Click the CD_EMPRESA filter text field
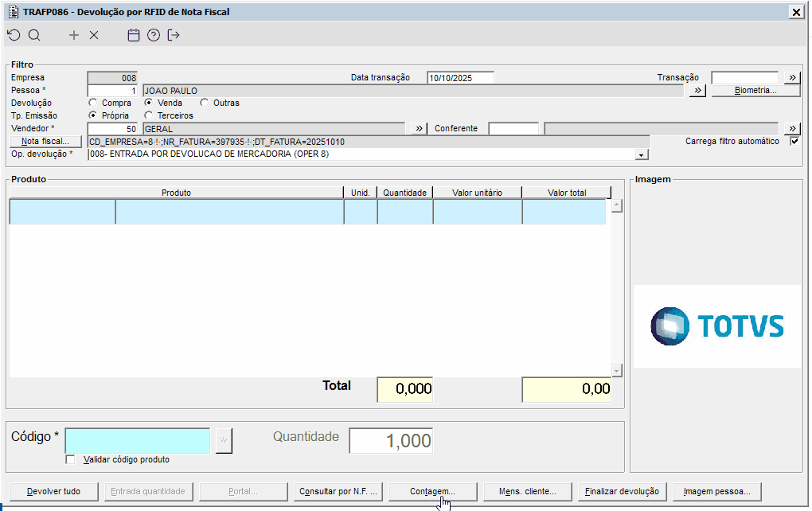 point(369,142)
